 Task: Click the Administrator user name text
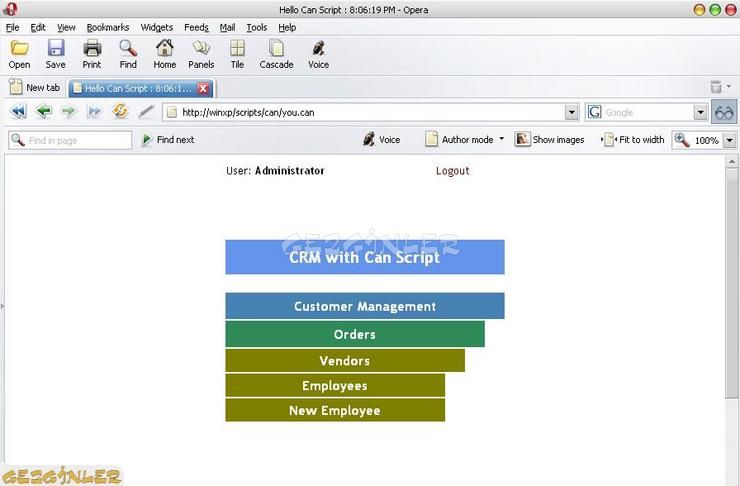click(290, 171)
